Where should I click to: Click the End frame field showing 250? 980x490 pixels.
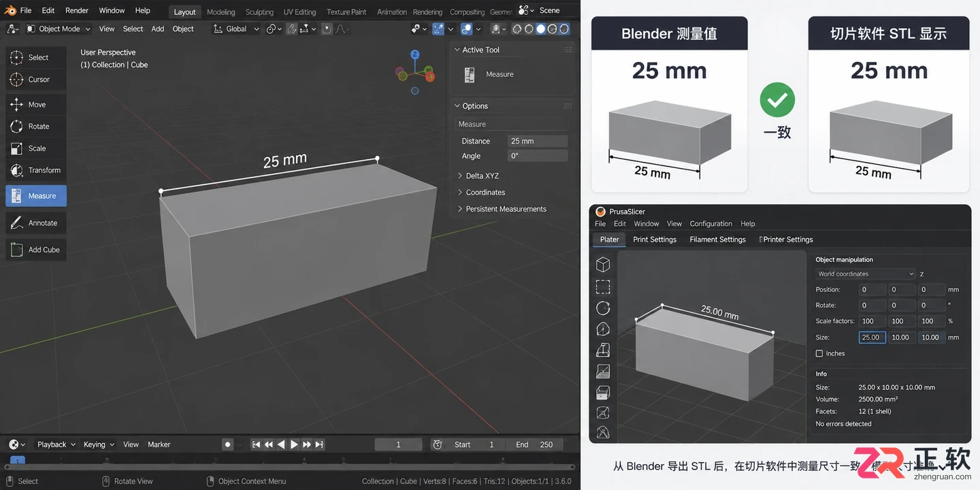pos(534,444)
